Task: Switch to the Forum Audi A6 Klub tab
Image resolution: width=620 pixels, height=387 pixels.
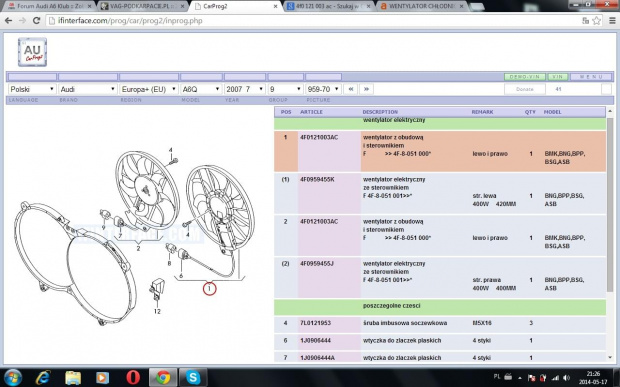Action: click(x=50, y=6)
